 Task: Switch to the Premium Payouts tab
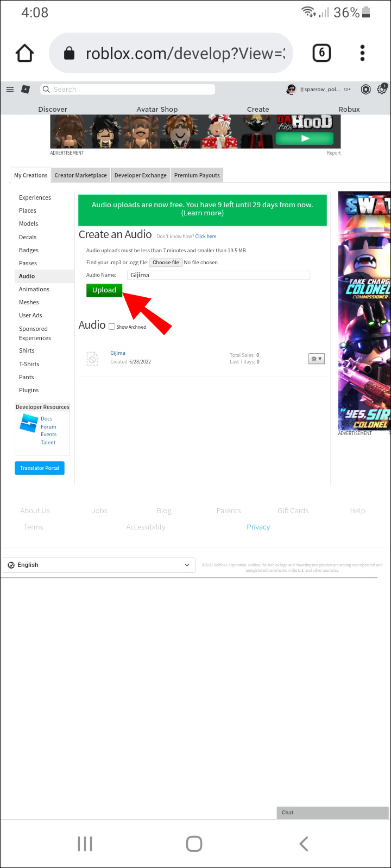tap(197, 175)
